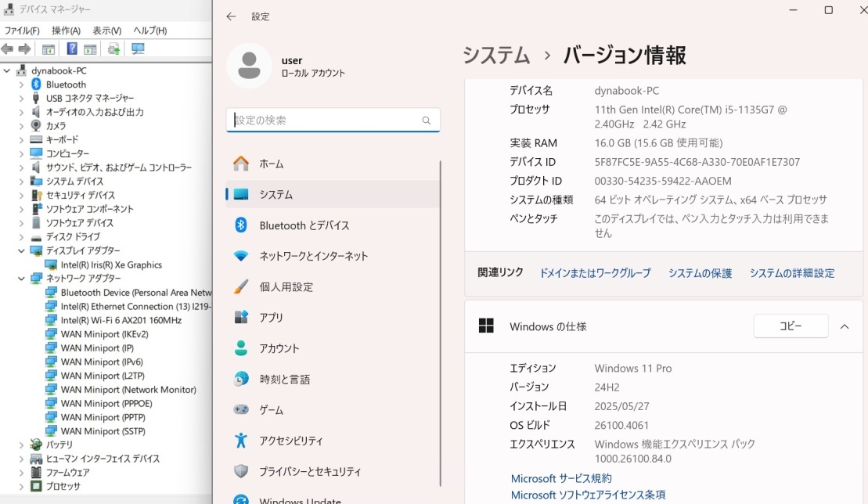Click the show/hide console tree toolbar icon
Screen dimensions: 868x504
tap(49, 49)
